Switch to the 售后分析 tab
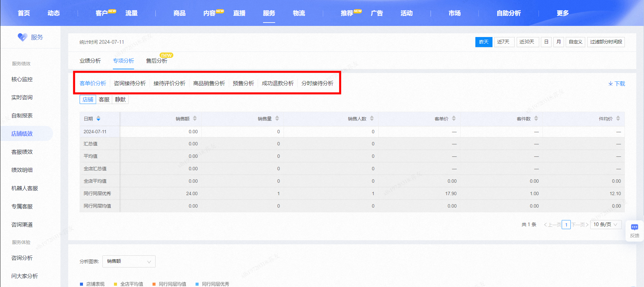 [157, 61]
